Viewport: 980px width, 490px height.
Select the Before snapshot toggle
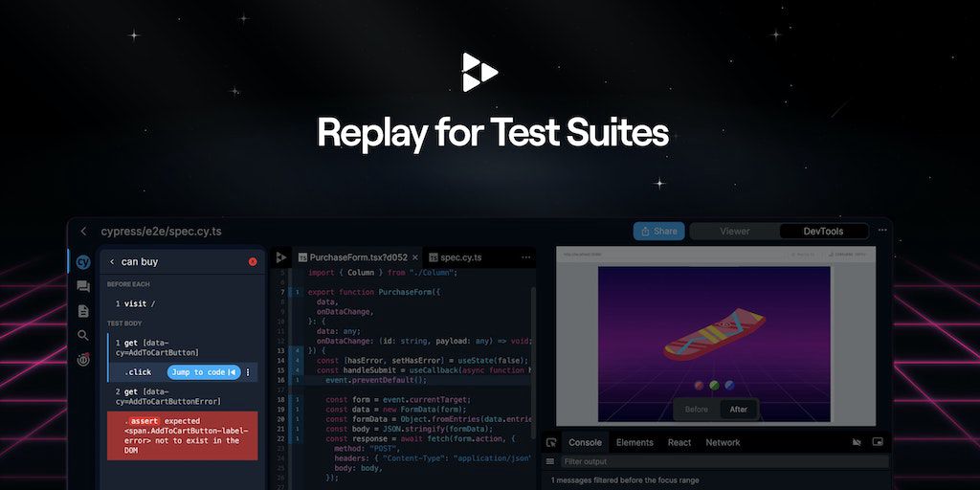point(697,410)
